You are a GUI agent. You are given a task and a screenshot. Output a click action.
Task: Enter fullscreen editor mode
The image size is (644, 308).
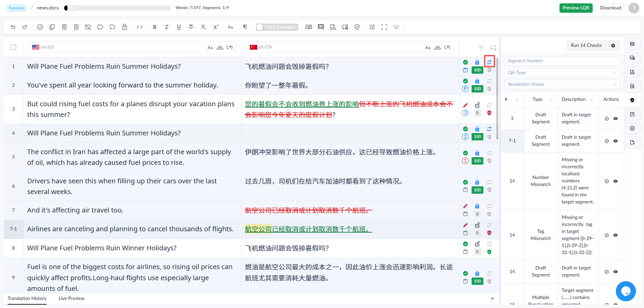[384, 27]
